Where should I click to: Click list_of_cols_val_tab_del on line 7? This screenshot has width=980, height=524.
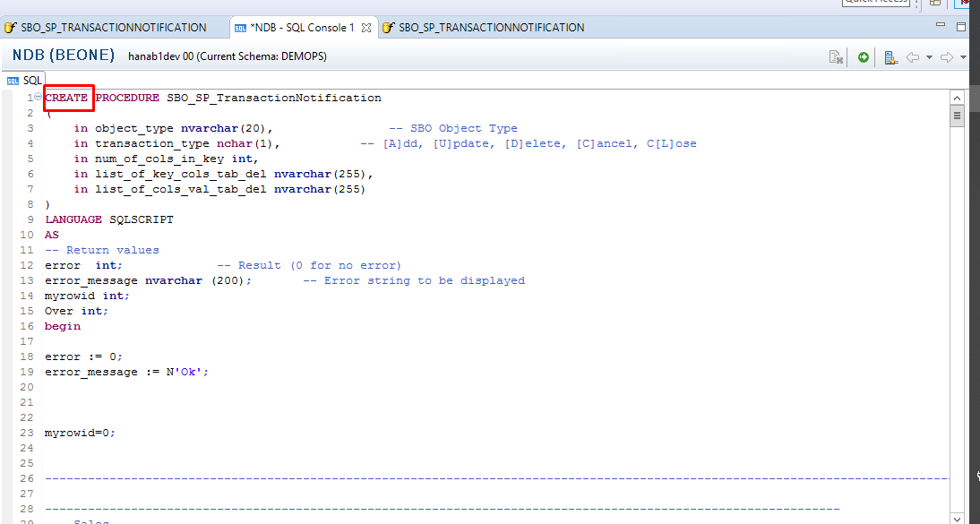coord(181,189)
